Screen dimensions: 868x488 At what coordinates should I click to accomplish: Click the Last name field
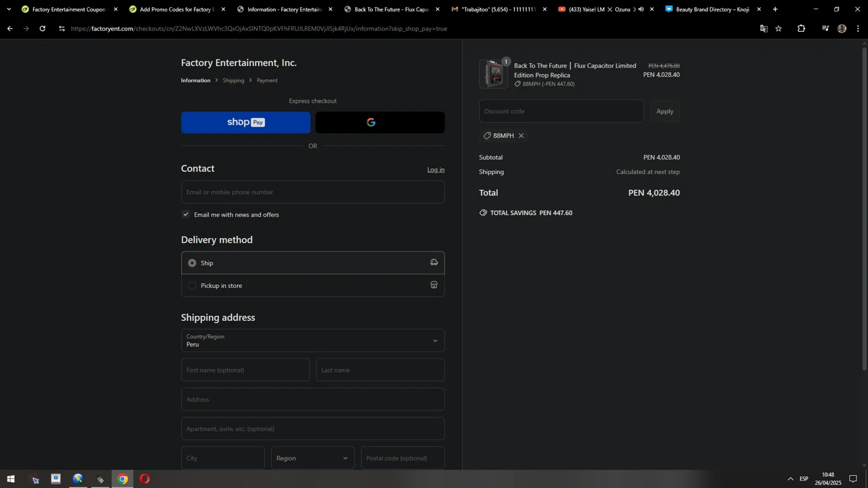(380, 370)
